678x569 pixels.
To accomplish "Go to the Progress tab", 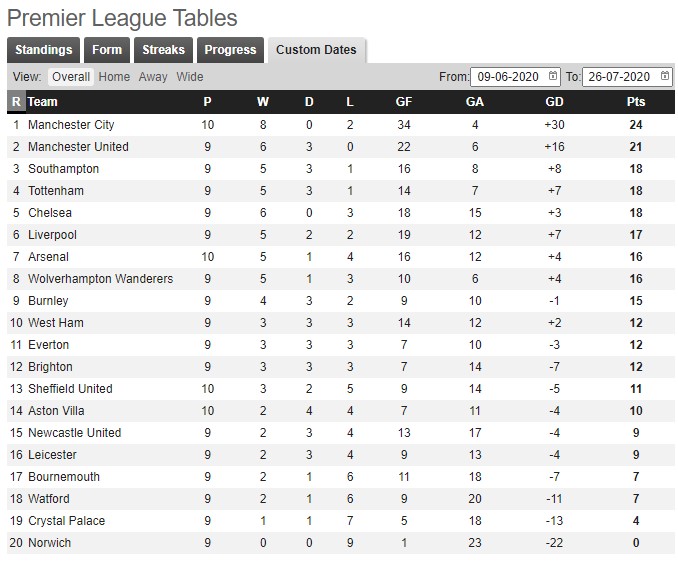I will pyautogui.click(x=230, y=50).
